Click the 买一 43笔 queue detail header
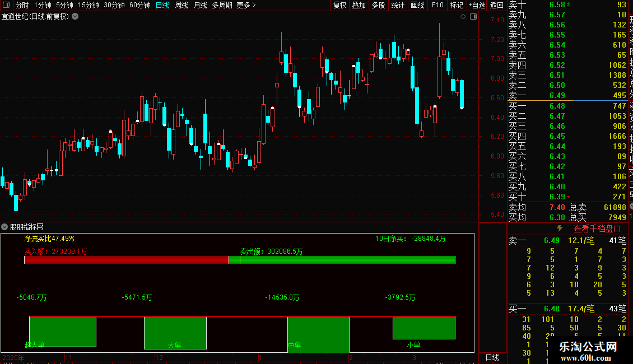Viewport: 633px width, 364px height. pyautogui.click(x=567, y=309)
